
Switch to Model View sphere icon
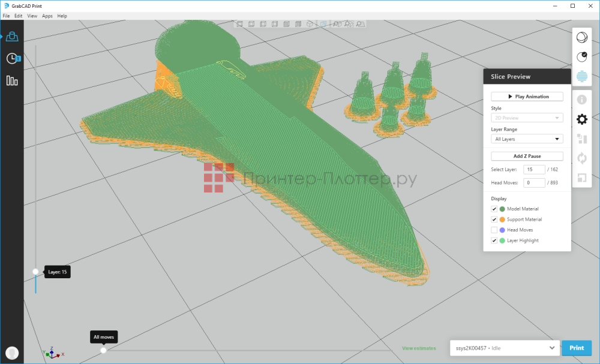(x=581, y=37)
